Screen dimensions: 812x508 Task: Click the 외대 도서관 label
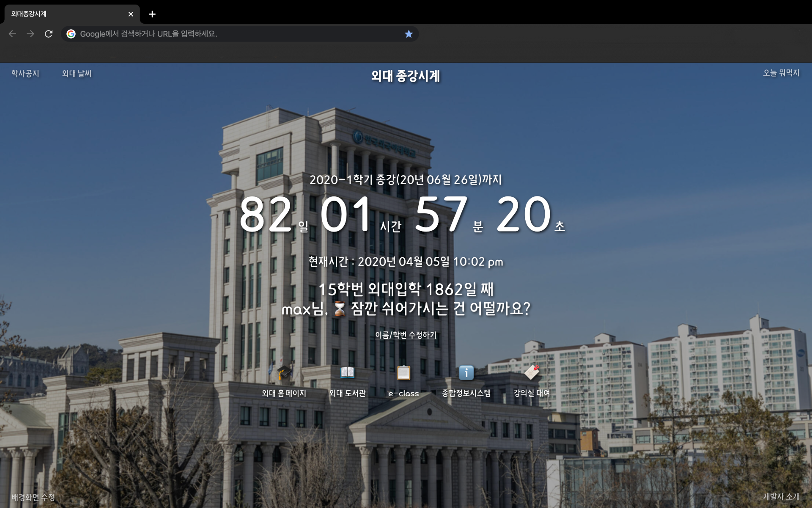347,393
